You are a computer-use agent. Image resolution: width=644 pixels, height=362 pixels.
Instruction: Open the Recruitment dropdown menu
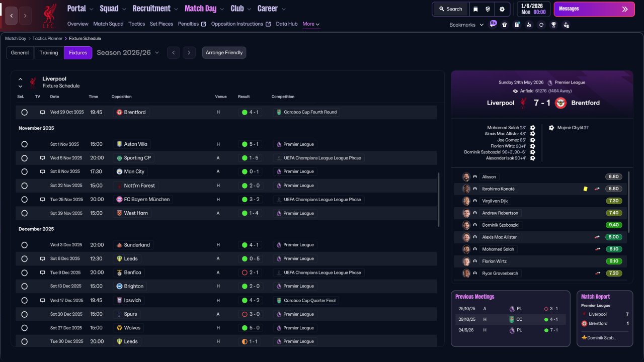(x=155, y=9)
